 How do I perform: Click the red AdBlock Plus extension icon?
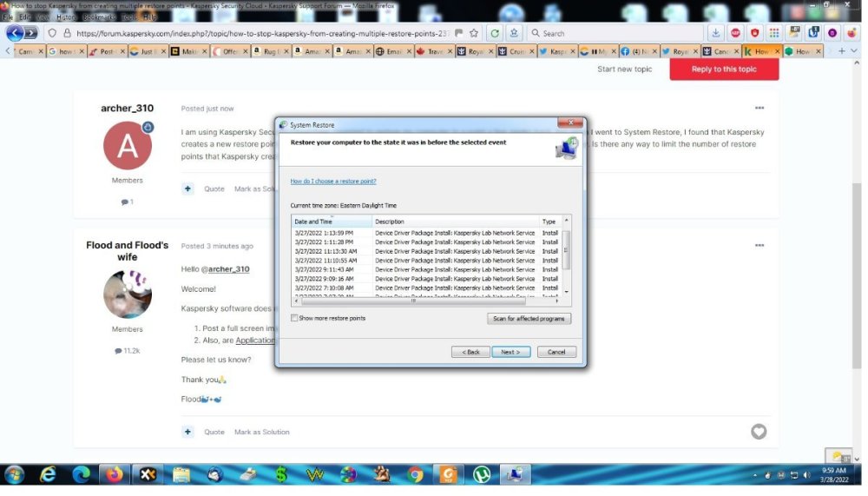(735, 33)
